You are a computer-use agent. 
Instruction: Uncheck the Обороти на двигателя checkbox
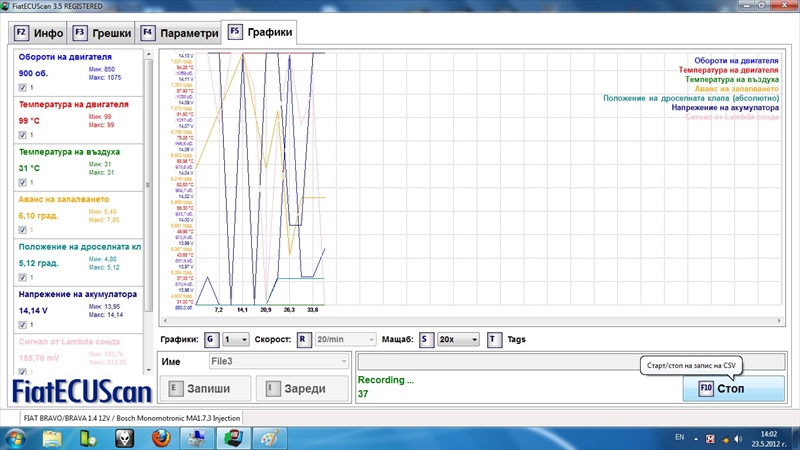click(22, 88)
